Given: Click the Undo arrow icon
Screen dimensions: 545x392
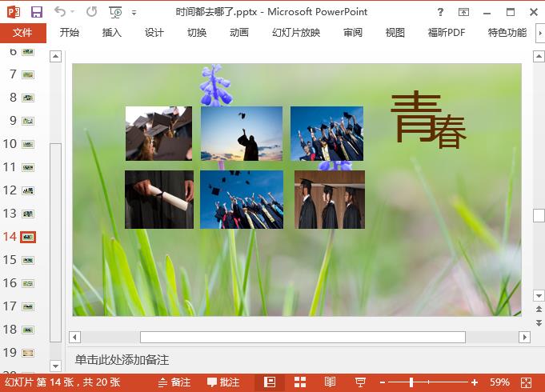Looking at the screenshot, I should [60, 12].
